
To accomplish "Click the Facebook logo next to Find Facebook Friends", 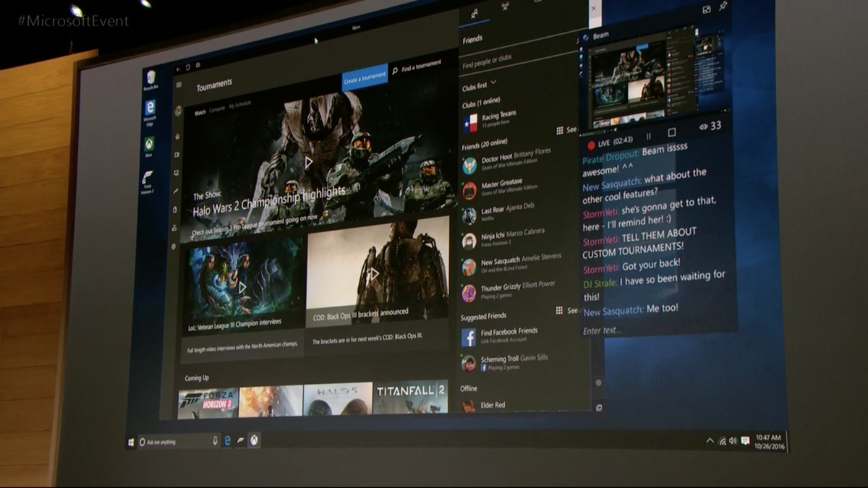I will click(469, 337).
